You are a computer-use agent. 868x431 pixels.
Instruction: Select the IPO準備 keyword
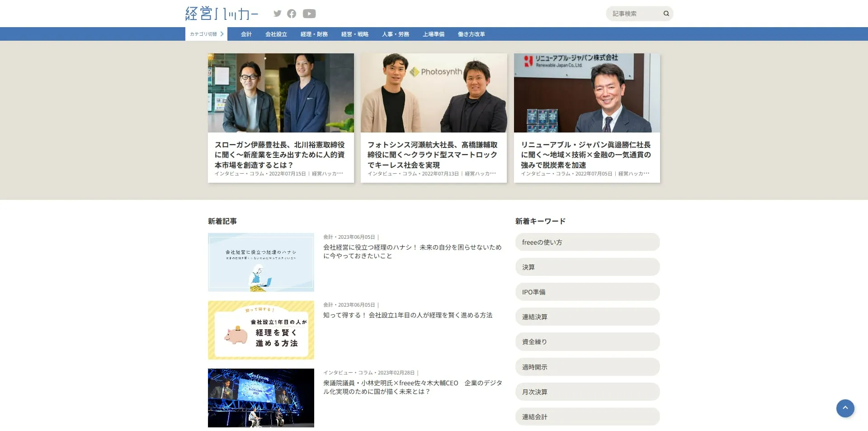coord(587,292)
